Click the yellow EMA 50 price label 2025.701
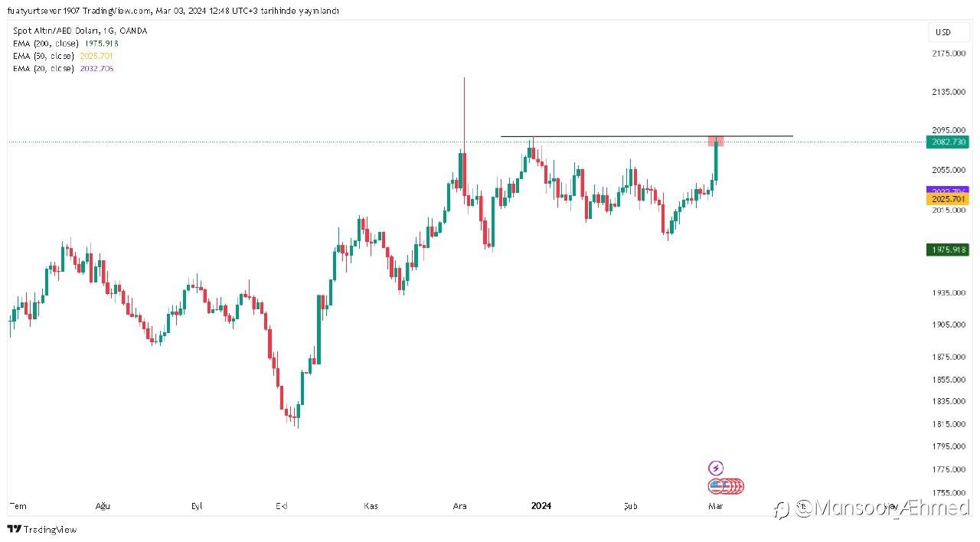This screenshot has width=980, height=542. point(947,199)
